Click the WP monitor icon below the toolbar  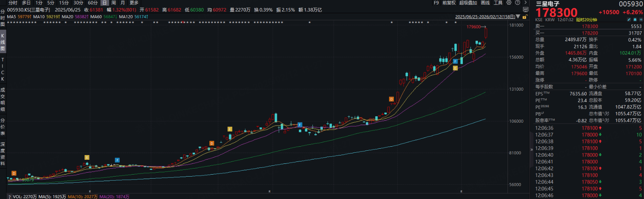[x=525, y=9]
